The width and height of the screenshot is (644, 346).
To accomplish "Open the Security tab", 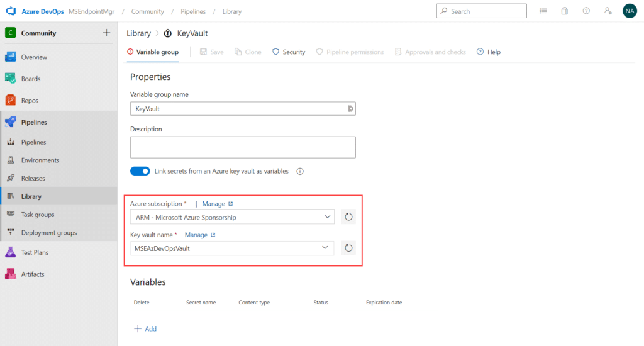I will click(x=289, y=52).
